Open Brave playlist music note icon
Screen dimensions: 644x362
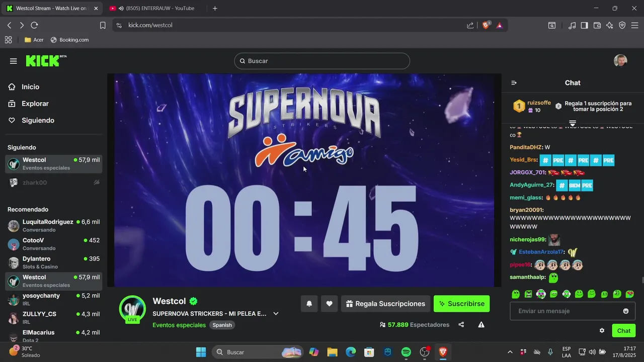[572, 25]
